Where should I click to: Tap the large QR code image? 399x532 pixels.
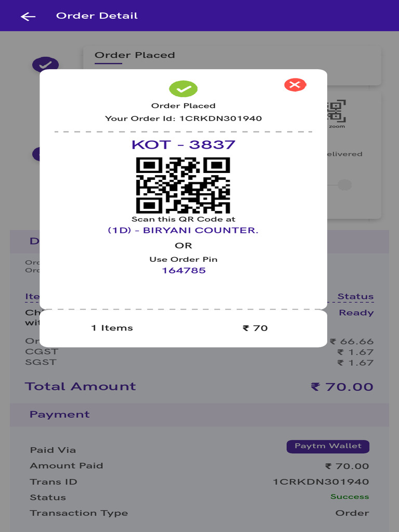[x=183, y=185]
